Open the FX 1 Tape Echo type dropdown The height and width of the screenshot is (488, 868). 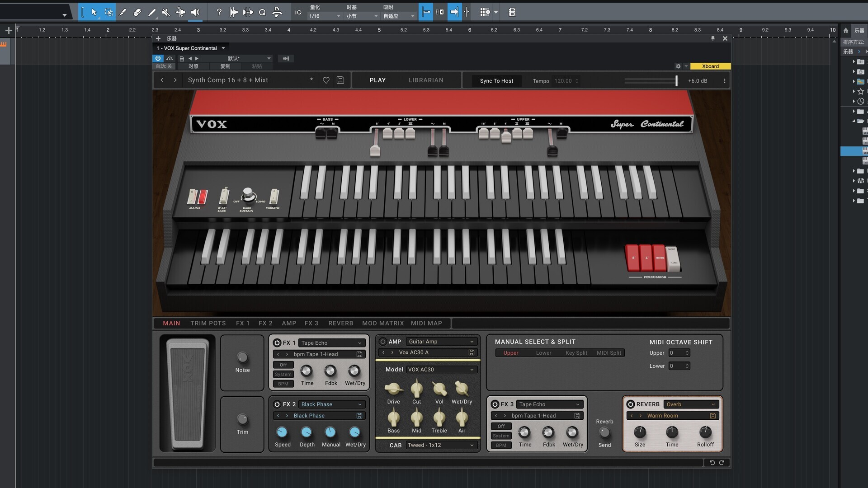(x=331, y=343)
